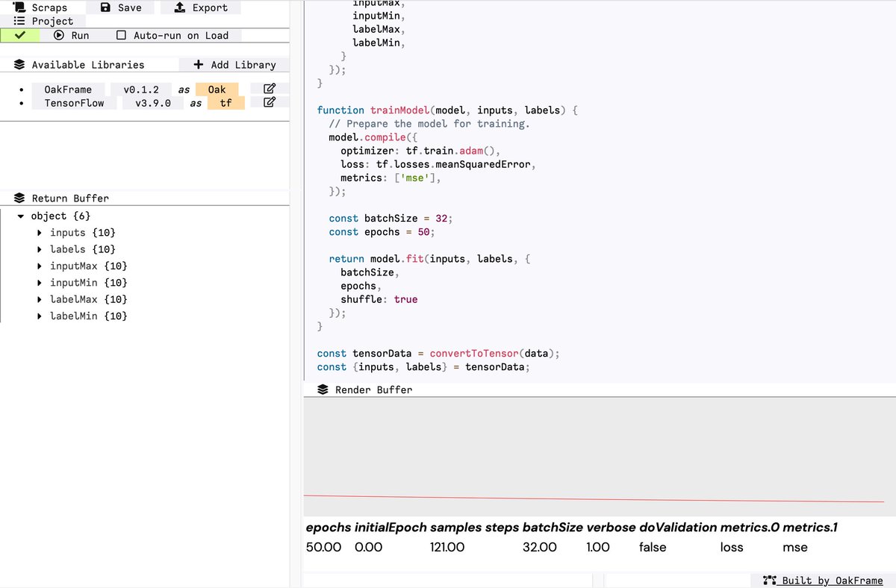Click the green checkmark status button

pos(19,35)
